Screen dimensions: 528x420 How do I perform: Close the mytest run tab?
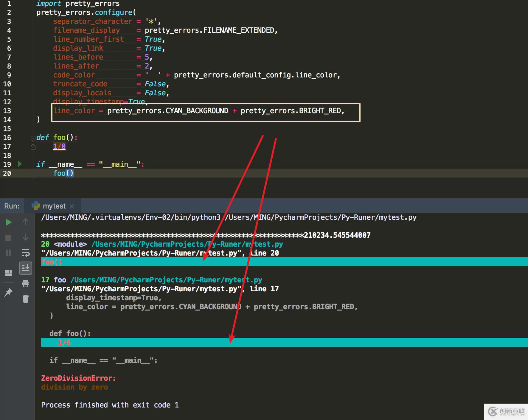click(72, 206)
